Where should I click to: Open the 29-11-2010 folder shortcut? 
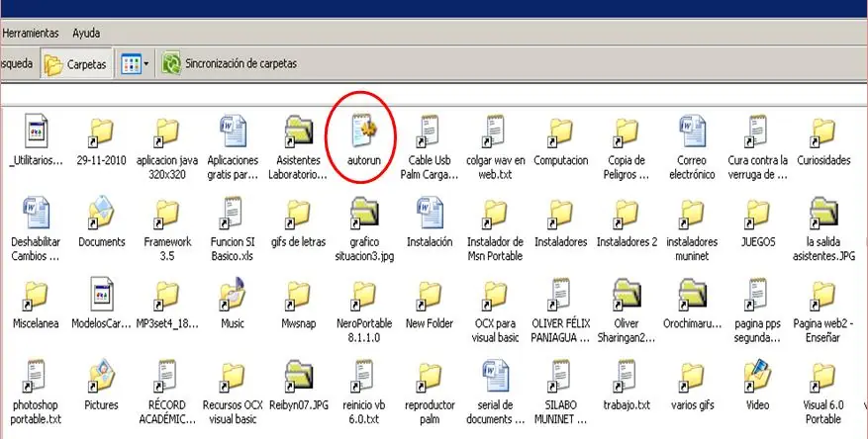(101, 132)
